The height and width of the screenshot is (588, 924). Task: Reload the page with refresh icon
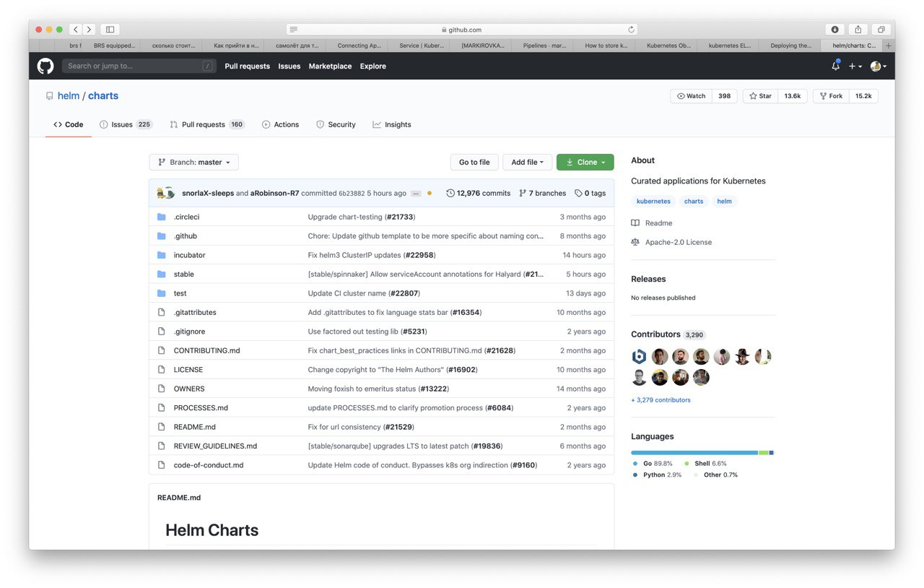[x=631, y=30]
